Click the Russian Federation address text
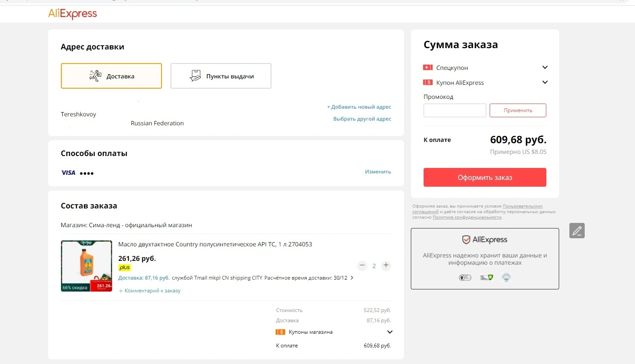The width and height of the screenshot is (635, 364). coord(157,123)
